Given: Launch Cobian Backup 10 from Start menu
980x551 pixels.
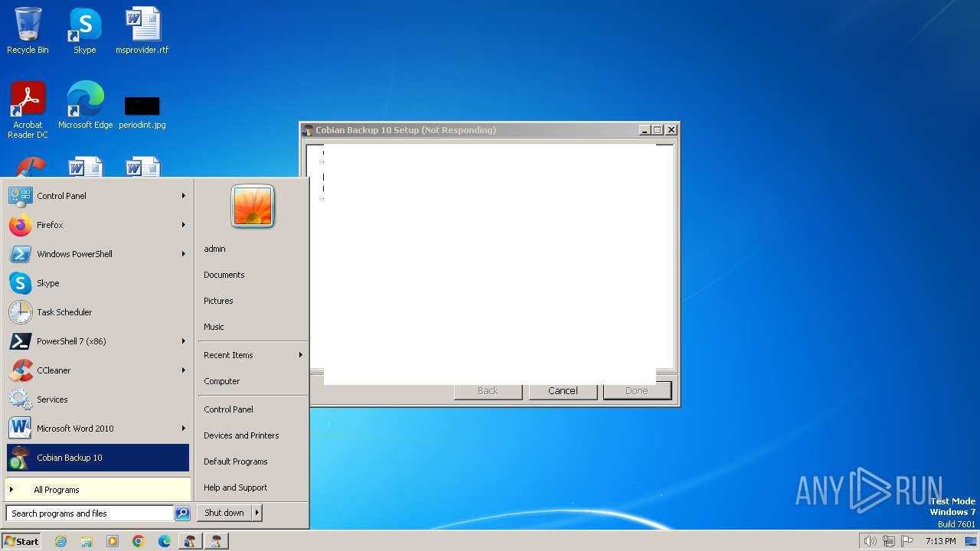Looking at the screenshot, I should pyautogui.click(x=98, y=458).
